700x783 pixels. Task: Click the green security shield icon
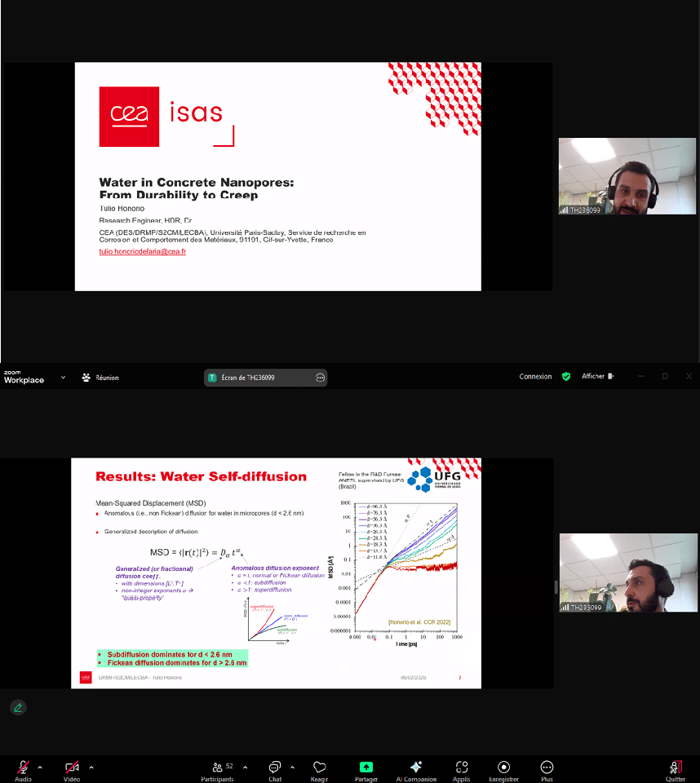click(x=566, y=377)
